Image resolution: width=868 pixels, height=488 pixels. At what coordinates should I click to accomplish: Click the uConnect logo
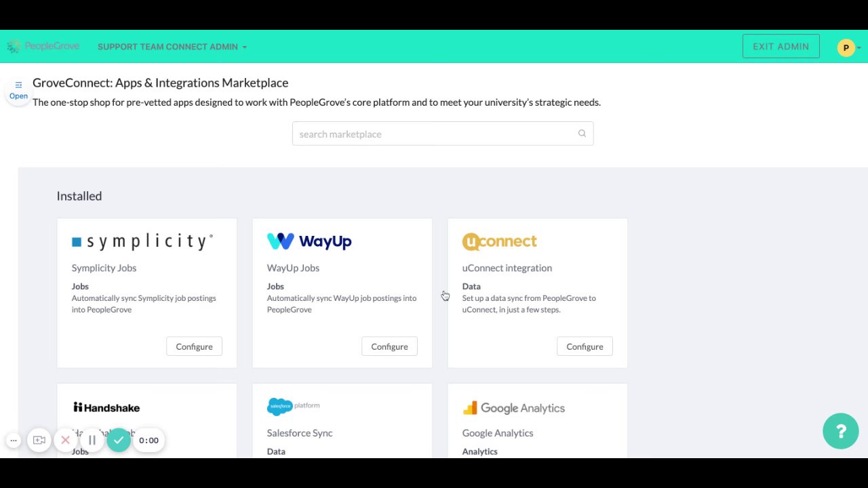(500, 241)
